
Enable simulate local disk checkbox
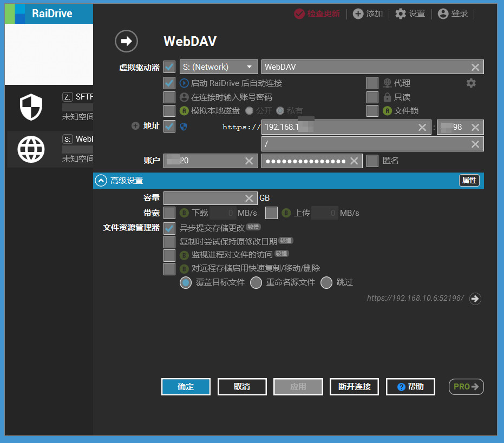pos(169,111)
